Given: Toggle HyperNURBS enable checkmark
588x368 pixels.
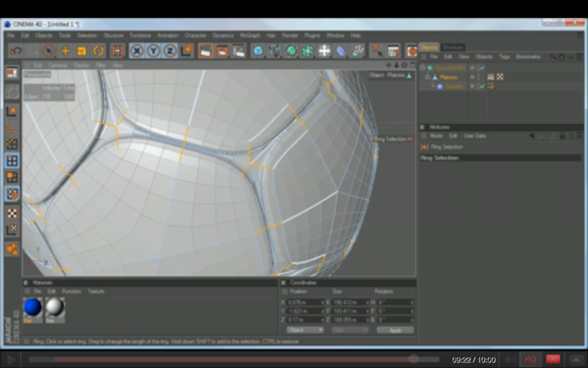Looking at the screenshot, I should (x=482, y=68).
